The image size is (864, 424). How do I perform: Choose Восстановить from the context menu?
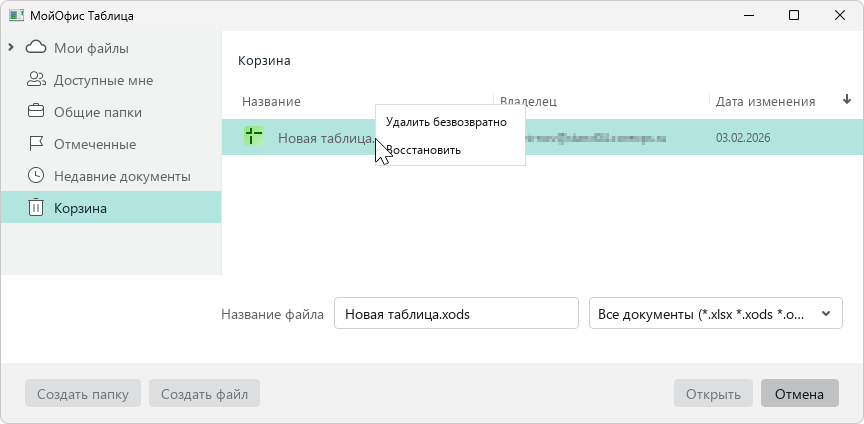coord(450,150)
